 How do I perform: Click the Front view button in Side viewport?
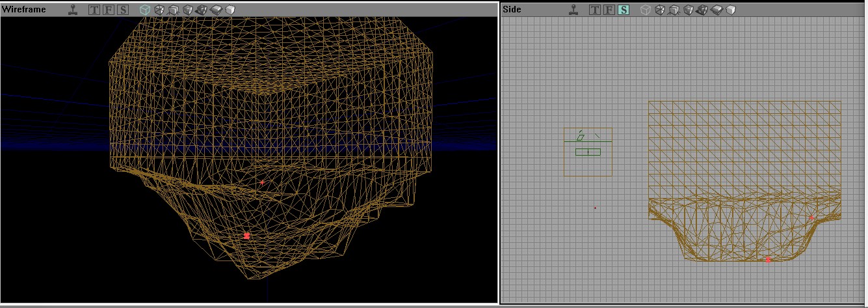point(609,10)
